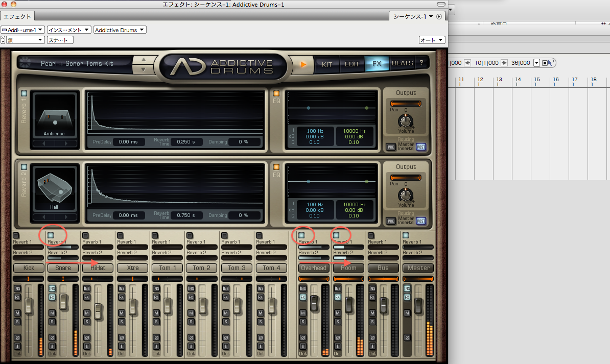
Task: Click the Snare channel FX button
Action: [x=52, y=297]
